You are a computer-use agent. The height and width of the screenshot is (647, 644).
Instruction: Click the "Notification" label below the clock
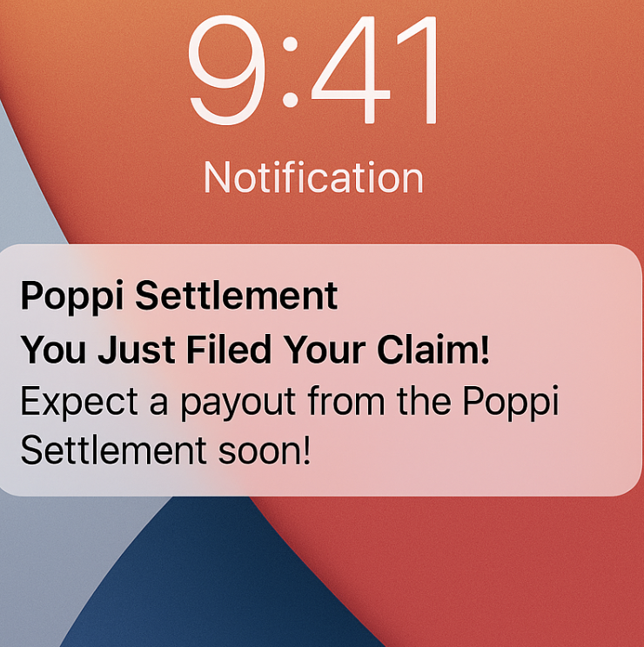coord(313,178)
